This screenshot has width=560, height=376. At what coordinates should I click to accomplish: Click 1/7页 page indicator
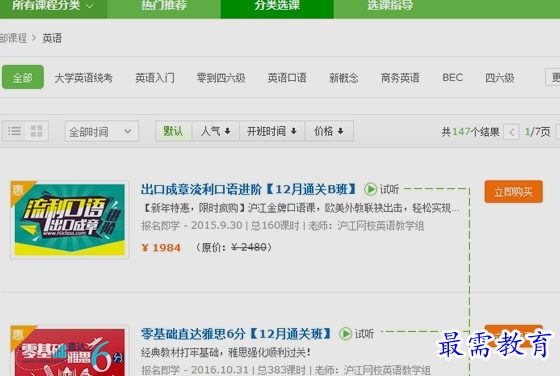pos(538,132)
